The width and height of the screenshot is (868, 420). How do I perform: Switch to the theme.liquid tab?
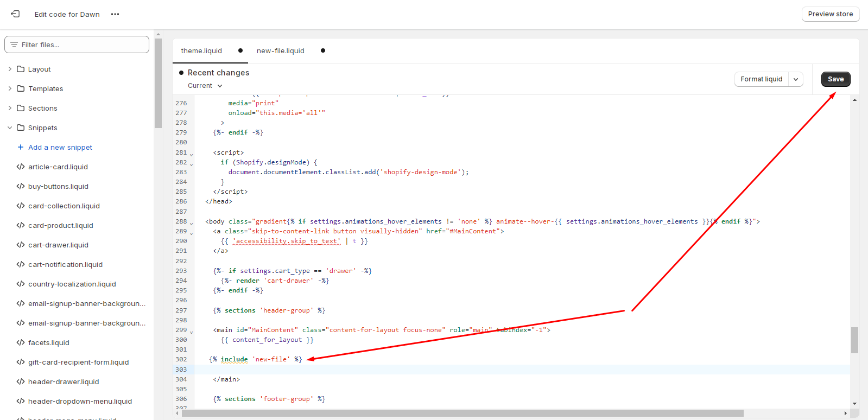click(x=201, y=50)
